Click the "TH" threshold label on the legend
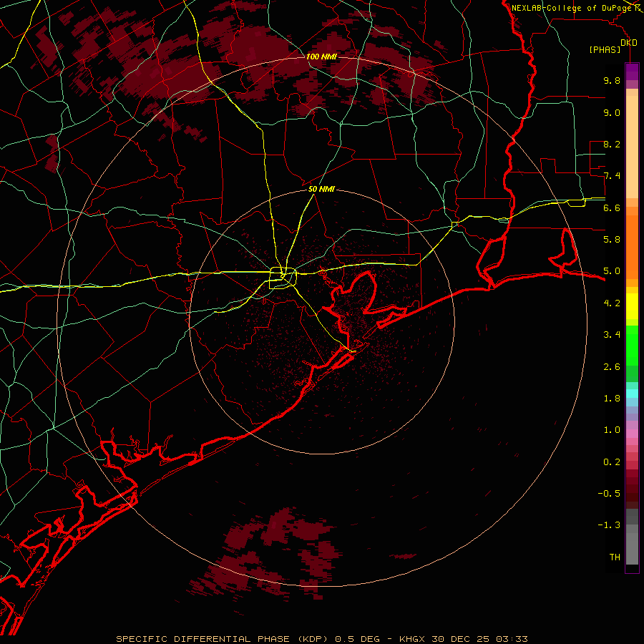 (615, 557)
